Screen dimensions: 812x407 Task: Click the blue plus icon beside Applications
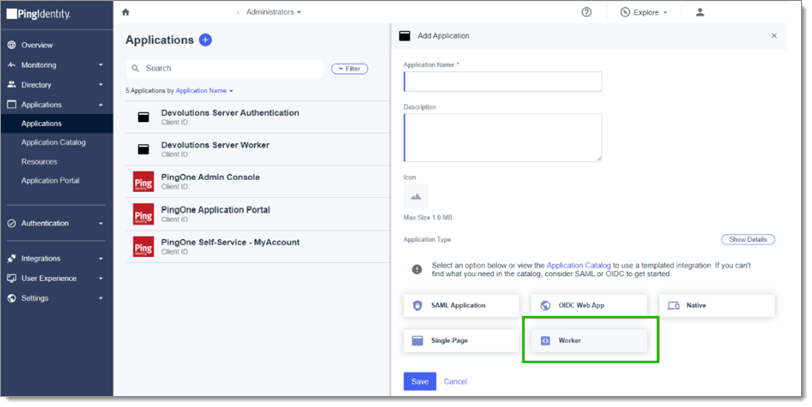coord(206,40)
